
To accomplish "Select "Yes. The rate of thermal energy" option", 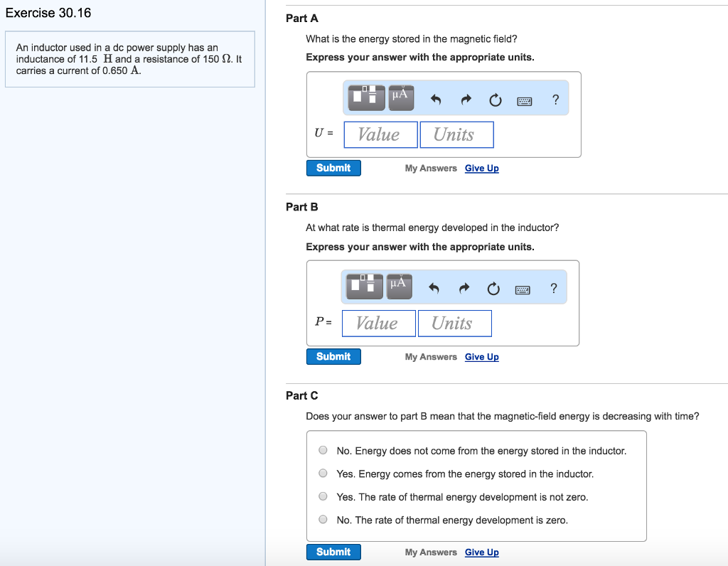I will click(x=323, y=496).
